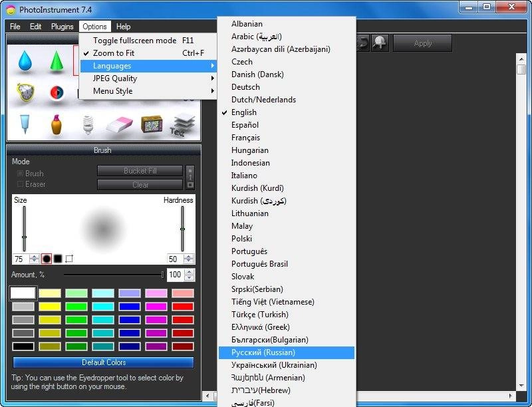Click the Clear button

click(140, 184)
